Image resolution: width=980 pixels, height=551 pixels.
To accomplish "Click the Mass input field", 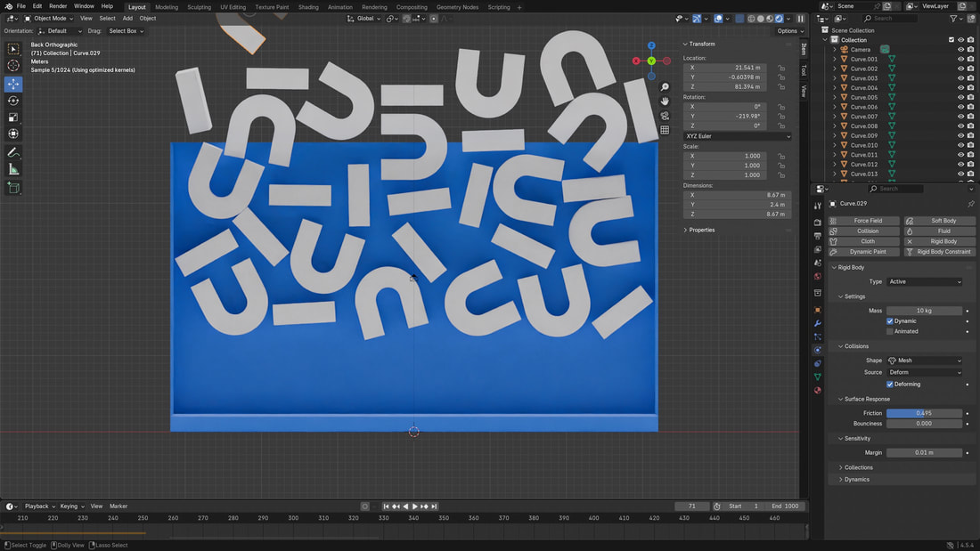I will point(924,311).
